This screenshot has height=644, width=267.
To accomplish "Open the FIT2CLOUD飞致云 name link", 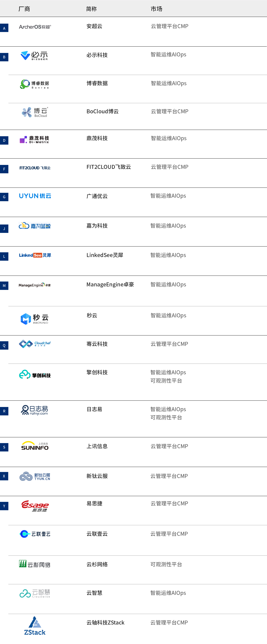I will point(109,167).
